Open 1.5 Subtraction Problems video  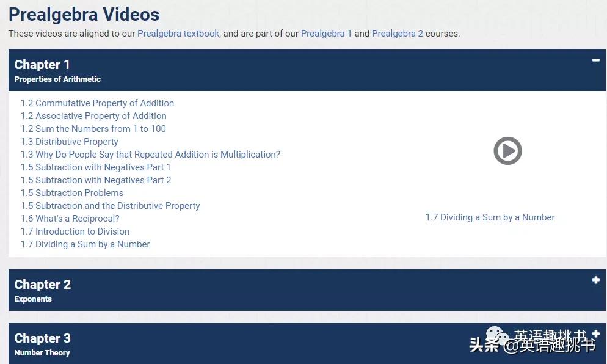click(72, 192)
